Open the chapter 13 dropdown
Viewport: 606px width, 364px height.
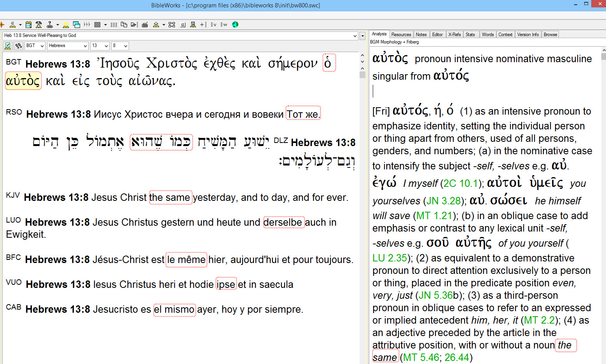pyautogui.click(x=100, y=46)
